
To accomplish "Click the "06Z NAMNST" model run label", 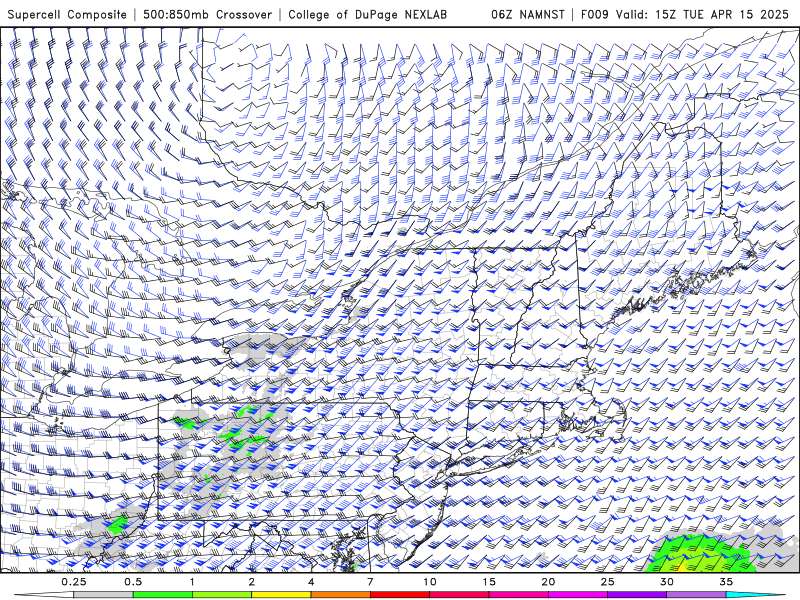I will tap(528, 14).
